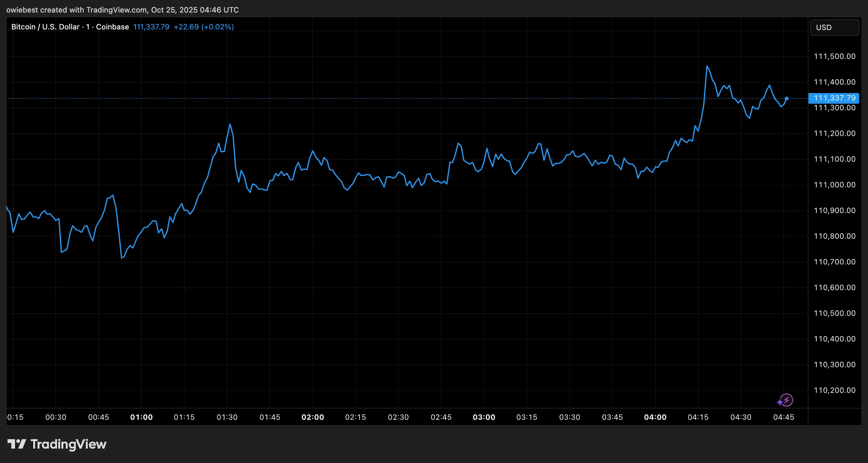868x463 pixels.
Task: Click the 111,500.00 price scale label
Action: [834, 56]
